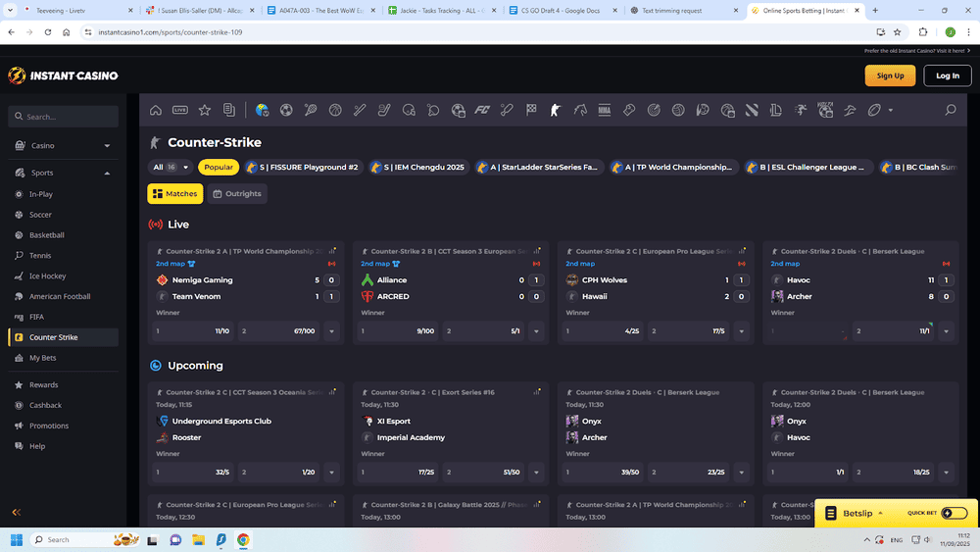The image size is (980, 552).
Task: Switch to the Matches tab
Action: coord(175,194)
